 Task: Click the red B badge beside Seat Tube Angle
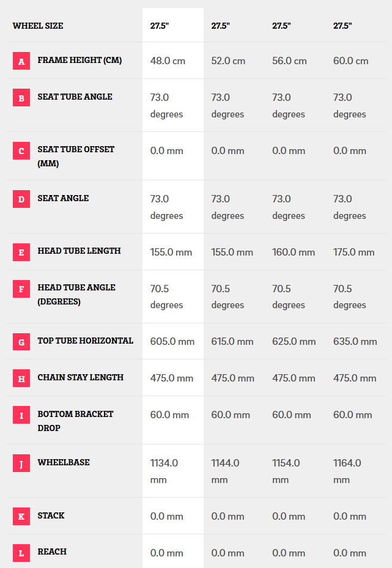tap(21, 98)
